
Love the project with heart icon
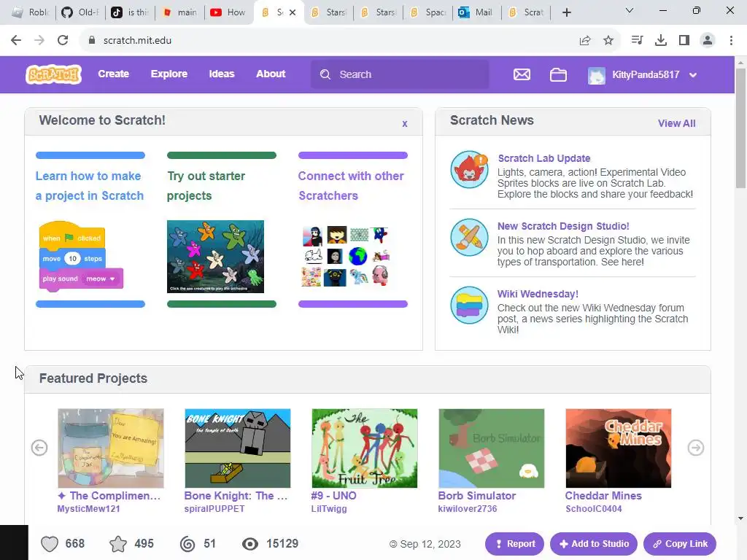(50, 544)
